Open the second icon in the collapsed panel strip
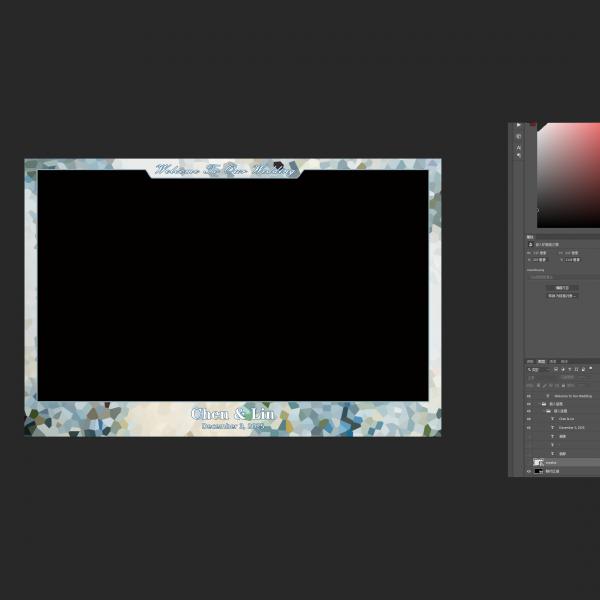The height and width of the screenshot is (600, 600). (518, 136)
